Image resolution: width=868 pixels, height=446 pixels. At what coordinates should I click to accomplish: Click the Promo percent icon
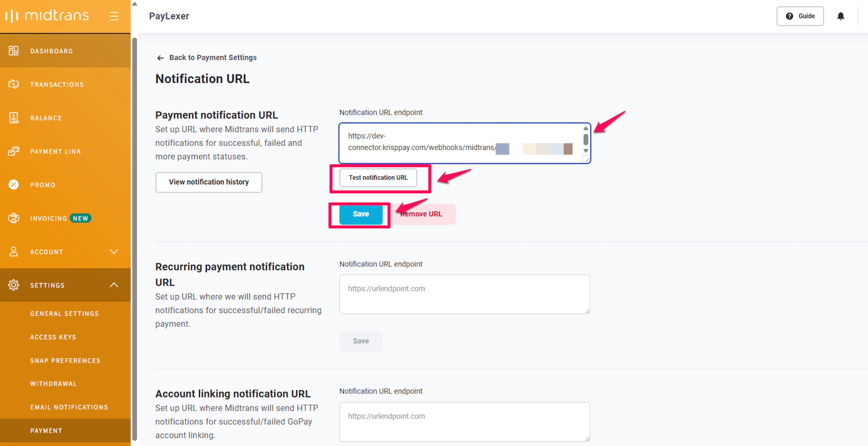pyautogui.click(x=14, y=185)
